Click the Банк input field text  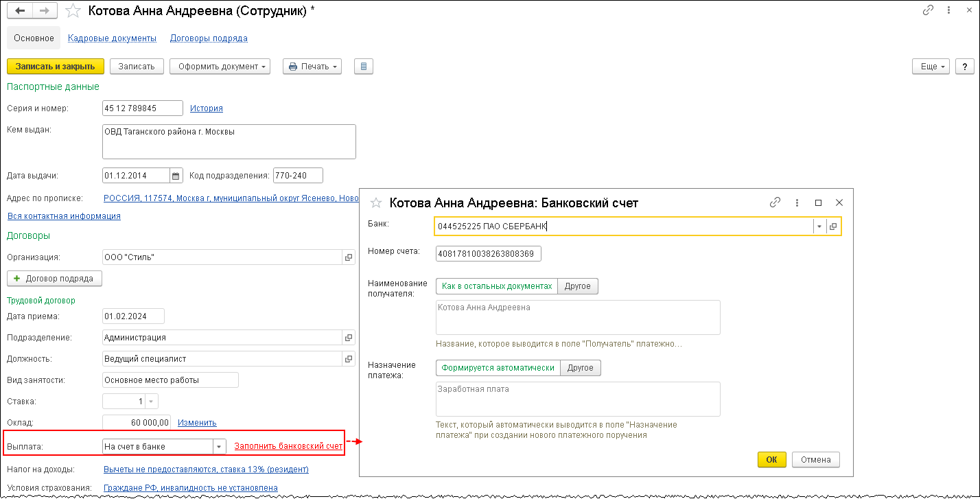coord(624,227)
